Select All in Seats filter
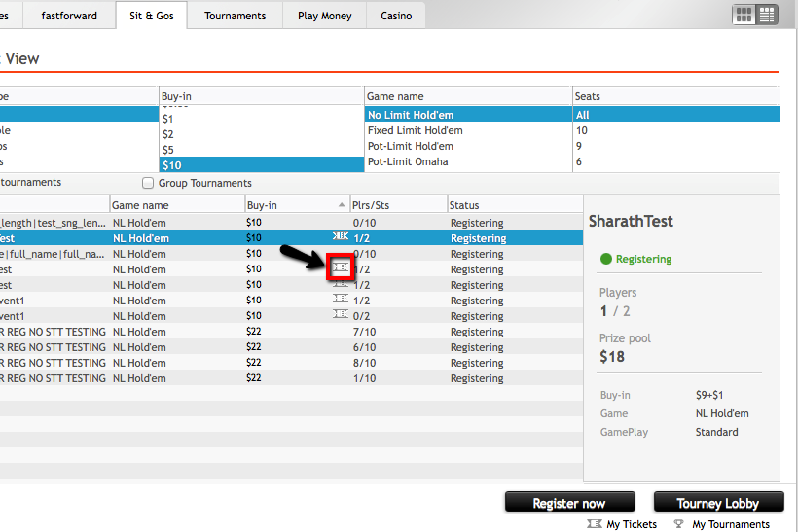Viewport: 798px width, 532px height. coord(676,115)
